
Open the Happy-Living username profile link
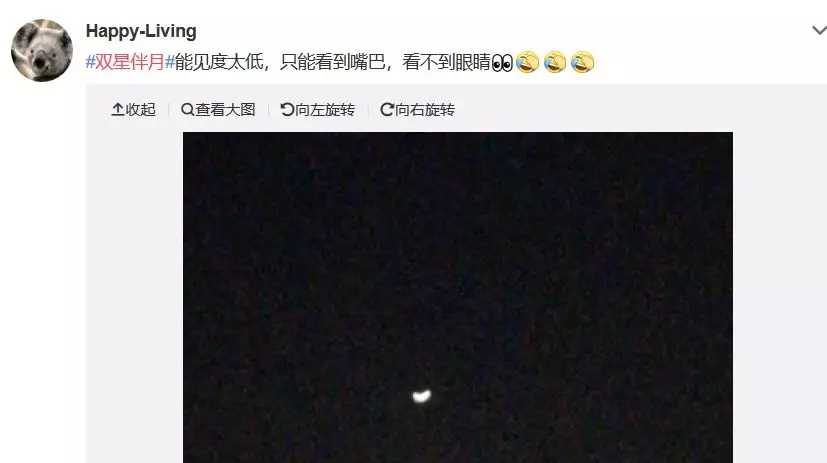[141, 31]
